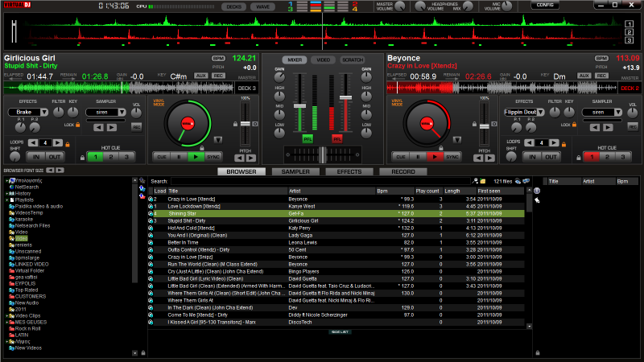
Task: Play the left deck with the green play button
Action: 196,157
